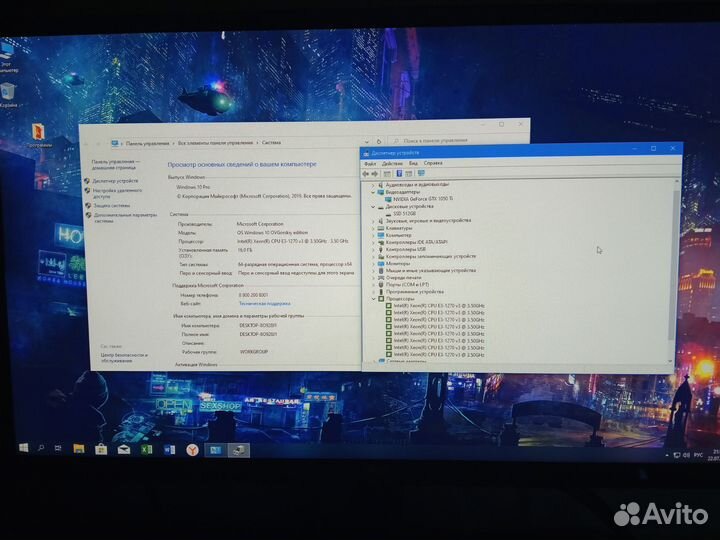Open Настройка удаленного доступа link

pyautogui.click(x=117, y=193)
